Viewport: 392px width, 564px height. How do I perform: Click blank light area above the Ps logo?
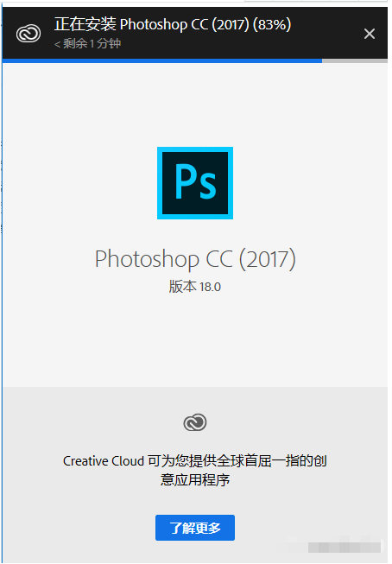click(x=195, y=105)
